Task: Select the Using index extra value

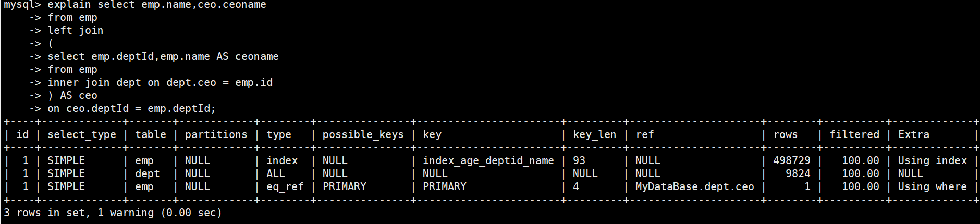Action: 932,160
